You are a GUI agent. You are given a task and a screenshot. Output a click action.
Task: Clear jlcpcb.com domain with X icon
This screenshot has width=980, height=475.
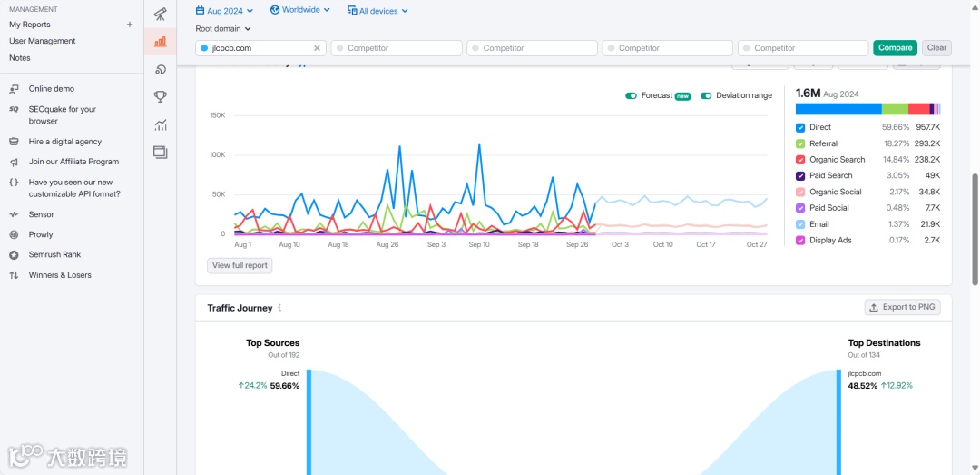pyautogui.click(x=317, y=48)
